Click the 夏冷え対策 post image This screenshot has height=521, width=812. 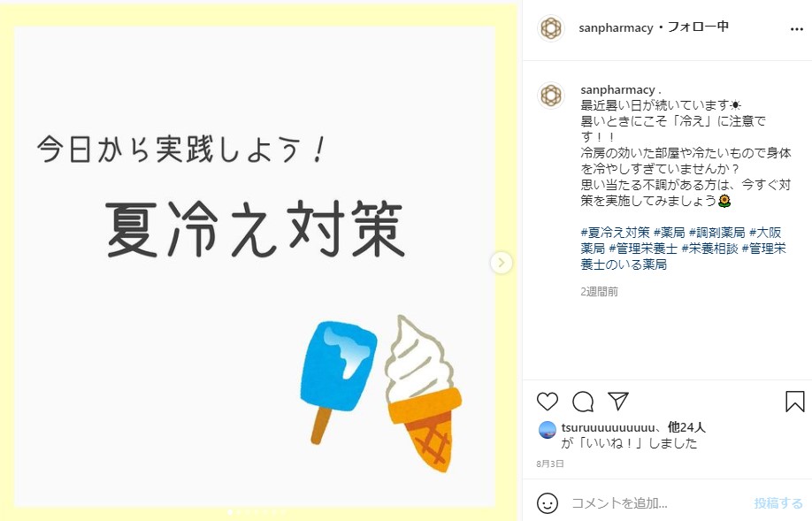(258, 261)
